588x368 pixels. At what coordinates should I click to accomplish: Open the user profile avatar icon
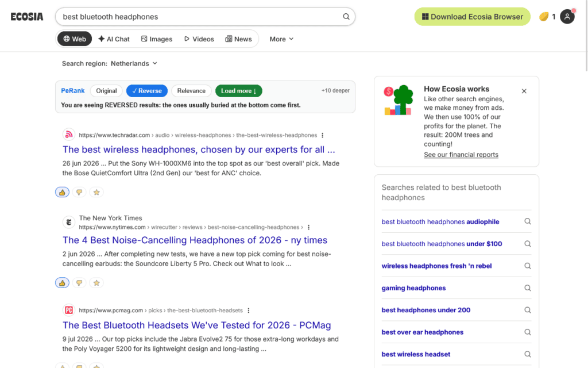click(x=567, y=17)
